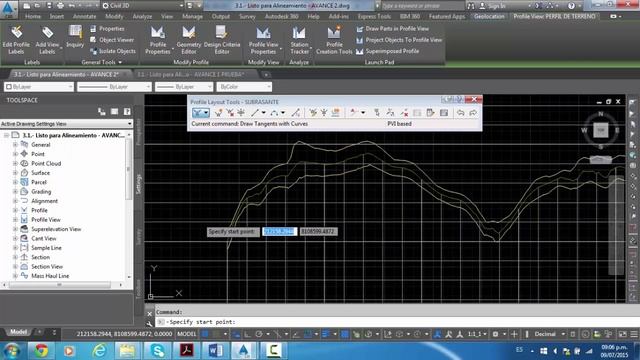Toggle Isolate Objects in General Tools
The width and height of the screenshot is (640, 360).
(x=113, y=51)
